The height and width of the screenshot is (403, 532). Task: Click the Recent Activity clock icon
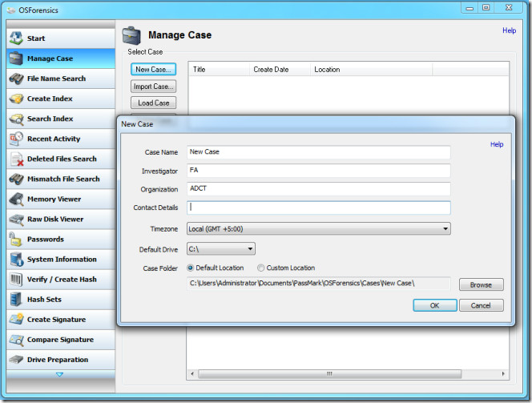coord(16,139)
